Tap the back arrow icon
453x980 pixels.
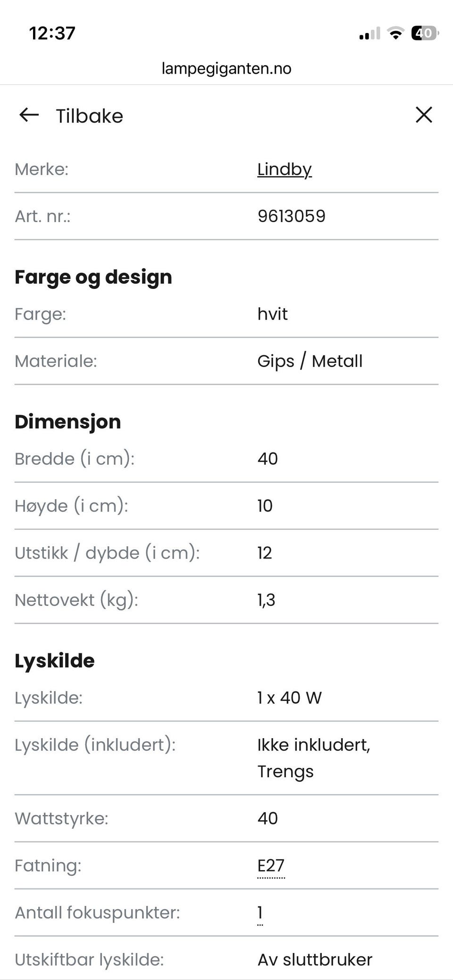click(x=29, y=115)
